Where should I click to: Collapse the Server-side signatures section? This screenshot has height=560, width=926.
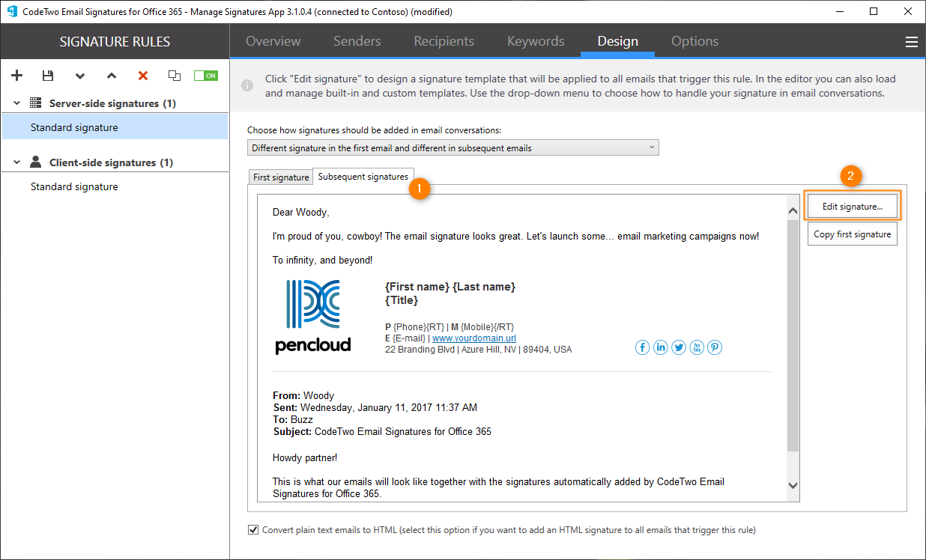tap(16, 103)
